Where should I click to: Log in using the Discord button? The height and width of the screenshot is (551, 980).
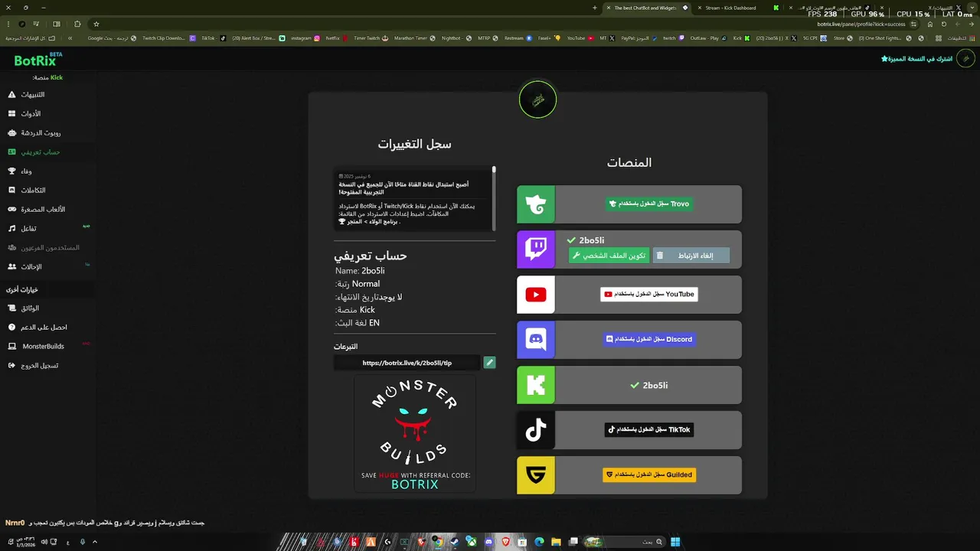(649, 340)
